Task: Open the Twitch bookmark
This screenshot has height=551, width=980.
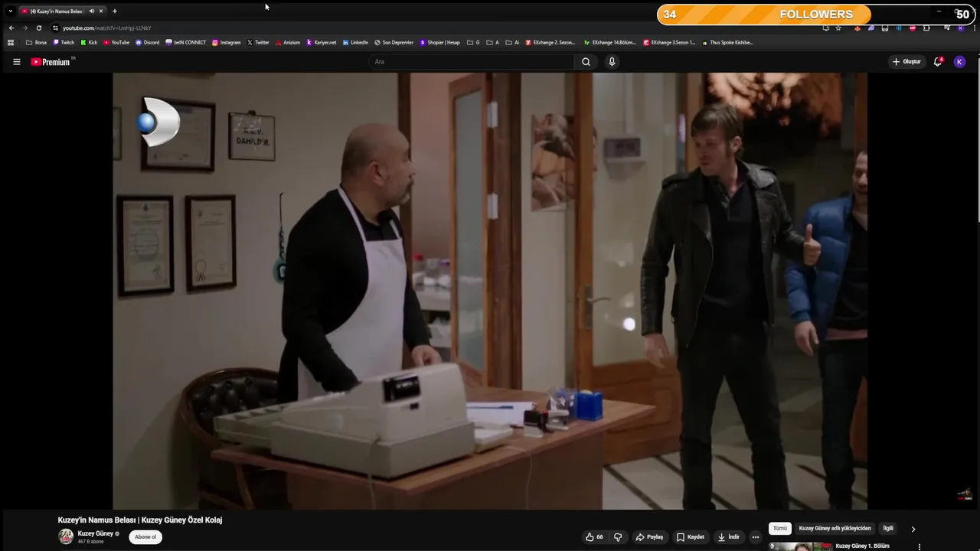Action: pos(64,43)
